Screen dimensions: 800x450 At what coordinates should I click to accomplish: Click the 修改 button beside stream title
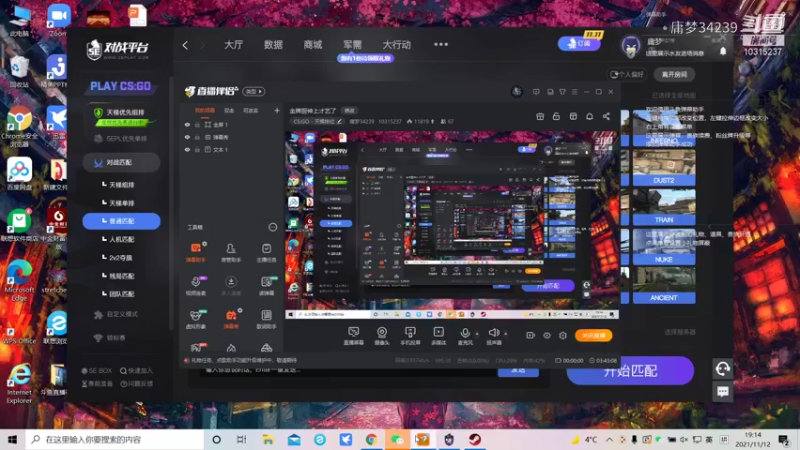[349, 111]
